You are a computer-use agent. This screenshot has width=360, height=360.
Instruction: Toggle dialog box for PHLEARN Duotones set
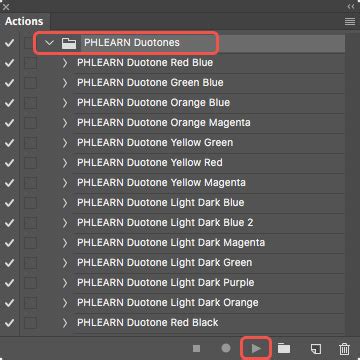[x=30, y=43]
